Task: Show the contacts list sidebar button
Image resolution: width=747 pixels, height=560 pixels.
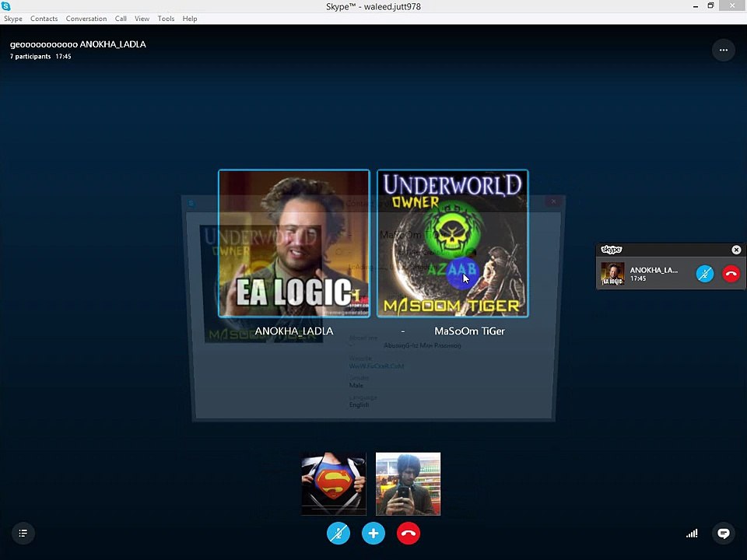Action: (x=23, y=534)
